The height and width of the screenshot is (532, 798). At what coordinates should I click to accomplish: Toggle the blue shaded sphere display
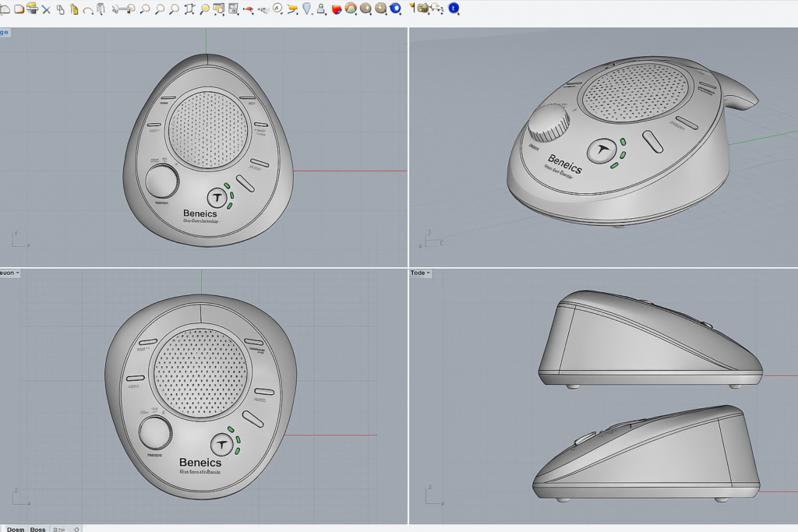pos(395,9)
